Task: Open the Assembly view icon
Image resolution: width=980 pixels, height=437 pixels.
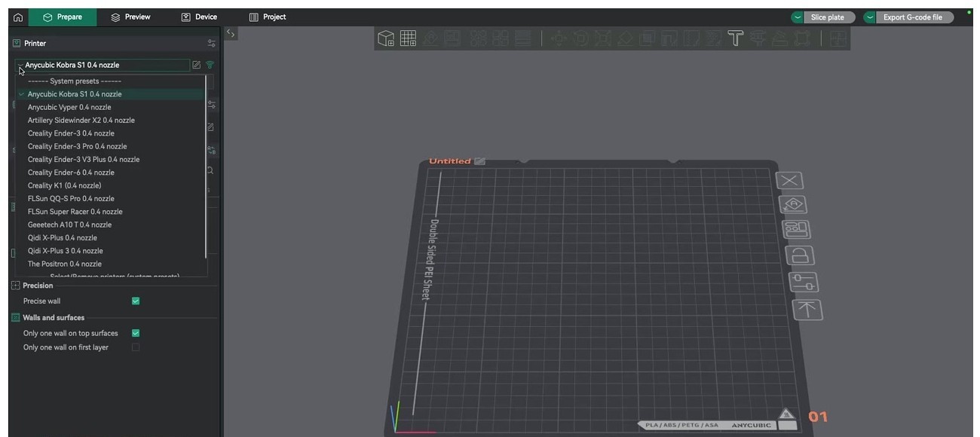Action: point(838,38)
